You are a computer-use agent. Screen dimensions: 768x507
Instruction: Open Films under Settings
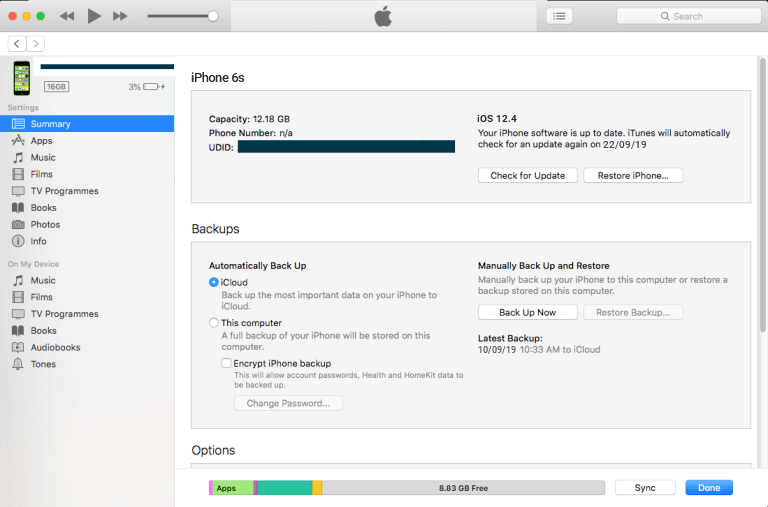pos(87,174)
